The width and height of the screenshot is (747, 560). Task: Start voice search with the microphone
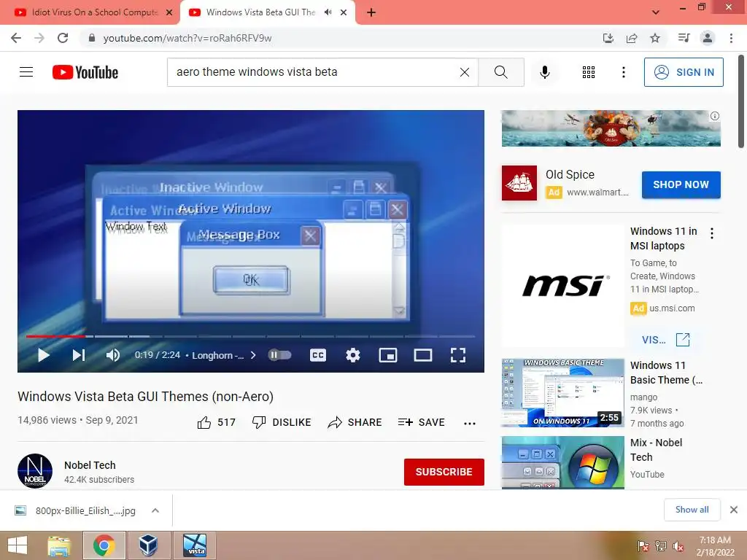pos(545,72)
